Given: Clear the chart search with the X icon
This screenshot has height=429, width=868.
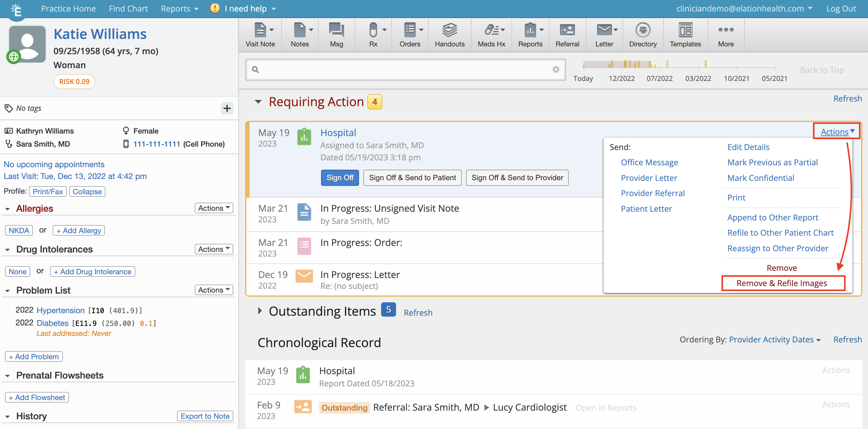Looking at the screenshot, I should (556, 69).
